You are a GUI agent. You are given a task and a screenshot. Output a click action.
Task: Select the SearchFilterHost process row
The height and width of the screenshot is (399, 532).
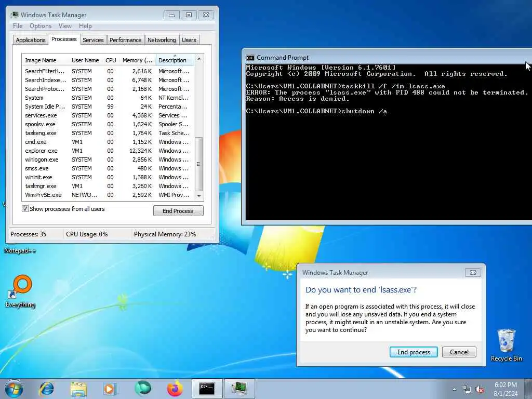click(108, 71)
